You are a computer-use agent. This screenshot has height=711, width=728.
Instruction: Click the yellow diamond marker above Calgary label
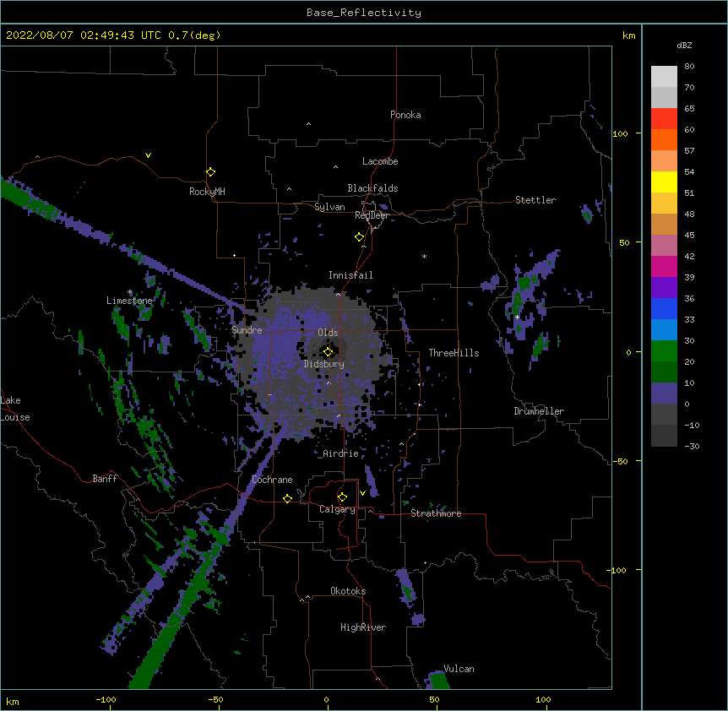point(342,497)
